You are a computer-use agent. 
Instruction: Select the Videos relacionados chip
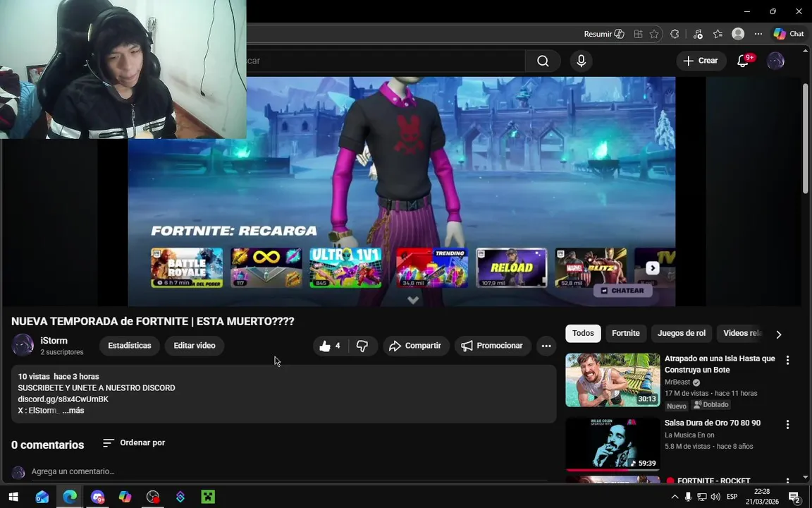click(742, 333)
